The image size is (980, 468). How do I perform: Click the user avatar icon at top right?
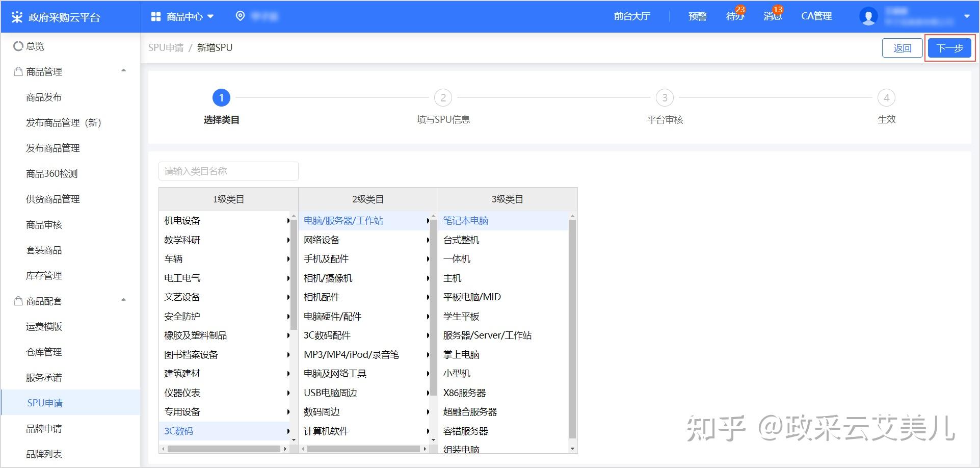click(868, 16)
